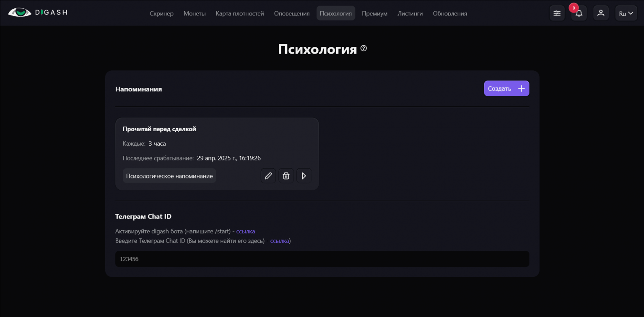Open the filter settings icon in the header
The image size is (644, 317).
557,13
